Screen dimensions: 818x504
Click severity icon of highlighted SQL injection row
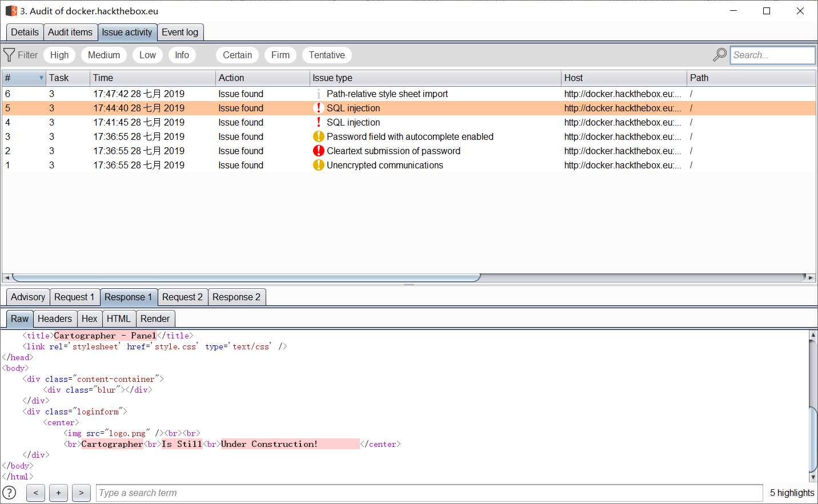(x=319, y=108)
